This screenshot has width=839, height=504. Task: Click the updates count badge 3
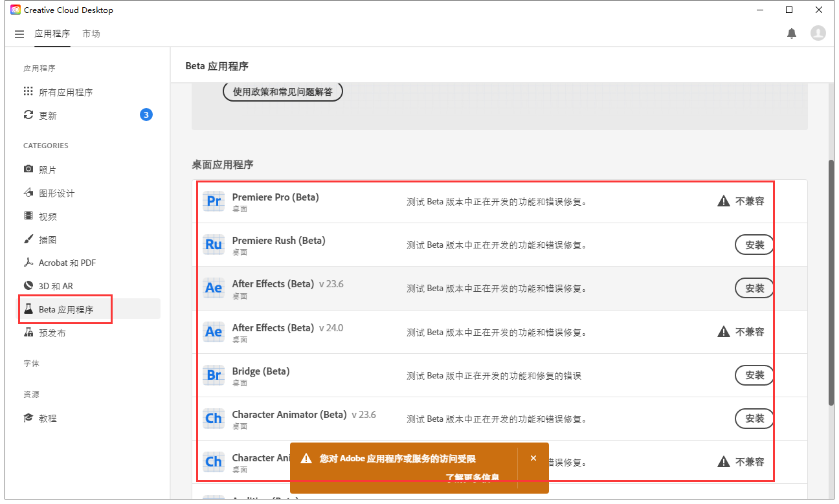146,115
